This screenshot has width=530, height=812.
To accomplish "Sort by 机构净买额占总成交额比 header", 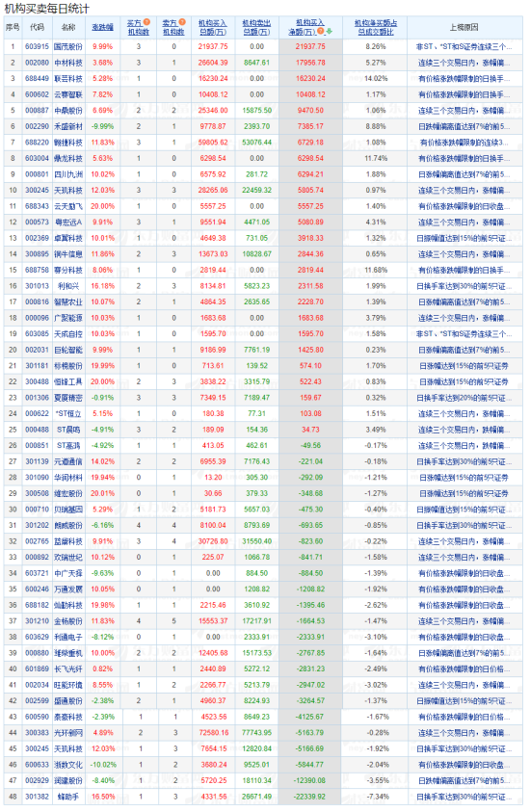I will [376, 27].
